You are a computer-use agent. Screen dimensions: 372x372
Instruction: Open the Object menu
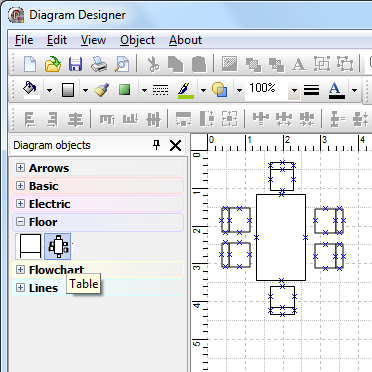(x=137, y=40)
